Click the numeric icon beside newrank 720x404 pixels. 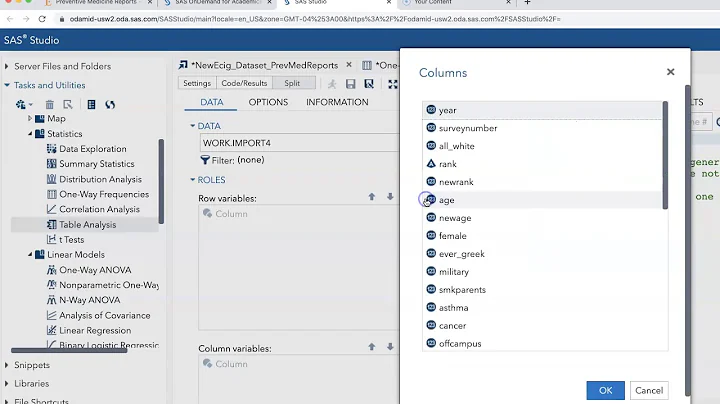431,181
